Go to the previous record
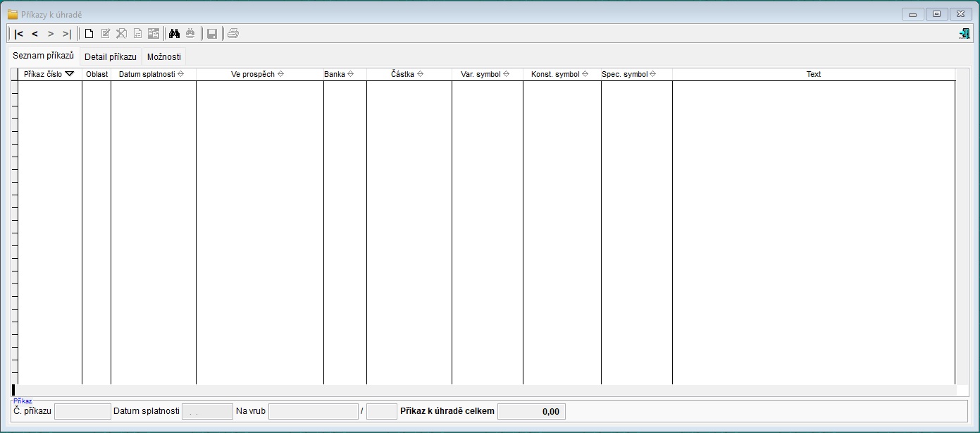This screenshot has height=433, width=980. pyautogui.click(x=35, y=33)
